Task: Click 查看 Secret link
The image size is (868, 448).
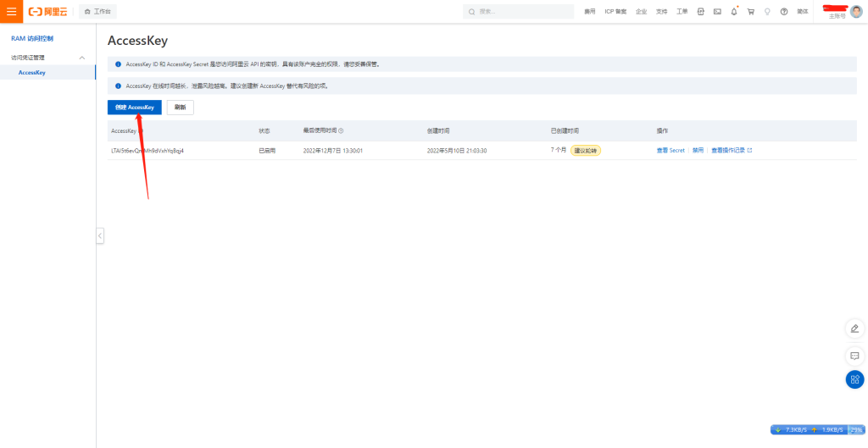Action: point(670,151)
